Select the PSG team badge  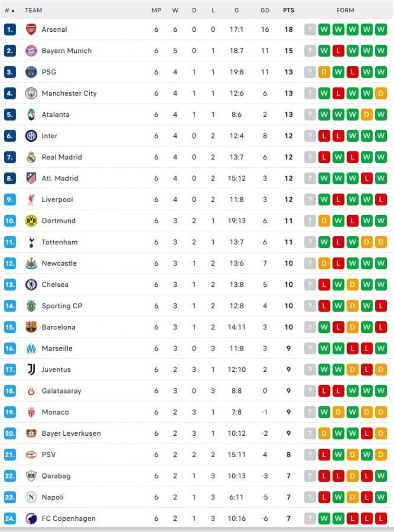[x=31, y=72]
